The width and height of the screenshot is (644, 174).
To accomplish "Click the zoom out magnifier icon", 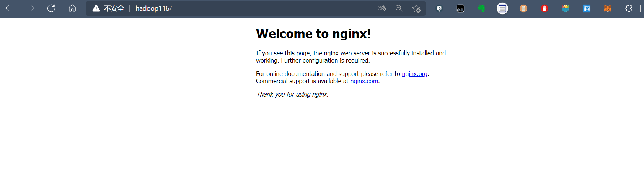I will 399,8.
